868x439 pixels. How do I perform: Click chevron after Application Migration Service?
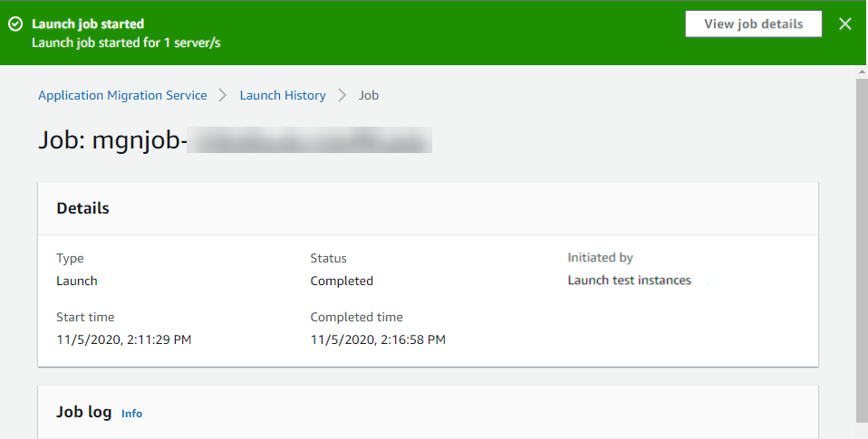point(223,95)
